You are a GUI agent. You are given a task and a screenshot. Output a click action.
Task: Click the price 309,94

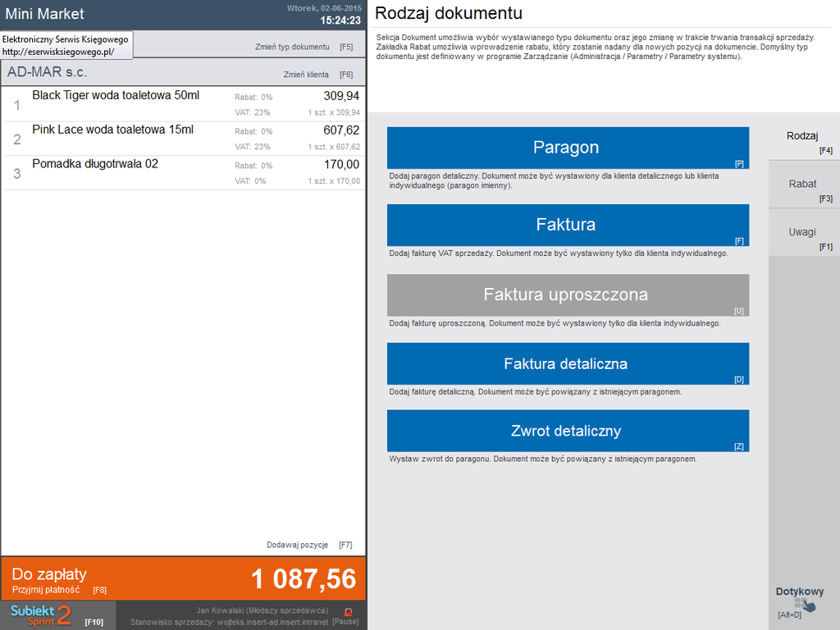pos(341,96)
